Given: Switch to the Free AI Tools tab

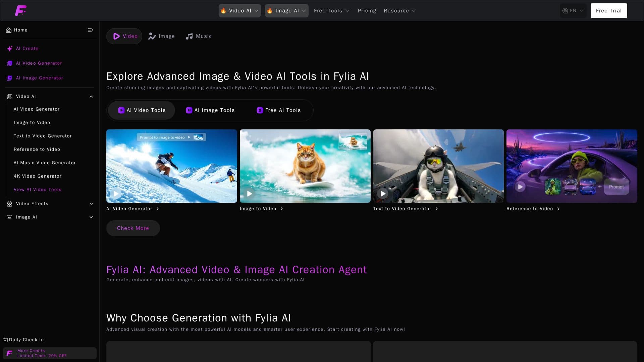Looking at the screenshot, I should tap(278, 110).
